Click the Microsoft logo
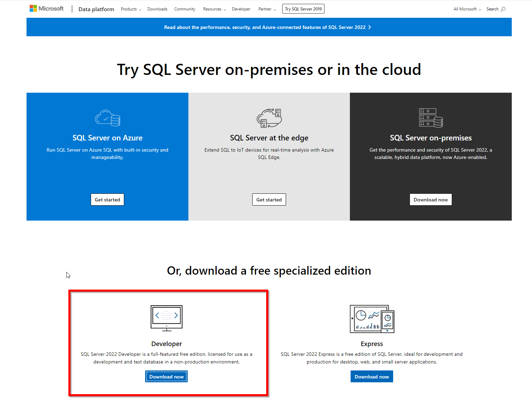This screenshot has width=532, height=406. coord(47,9)
